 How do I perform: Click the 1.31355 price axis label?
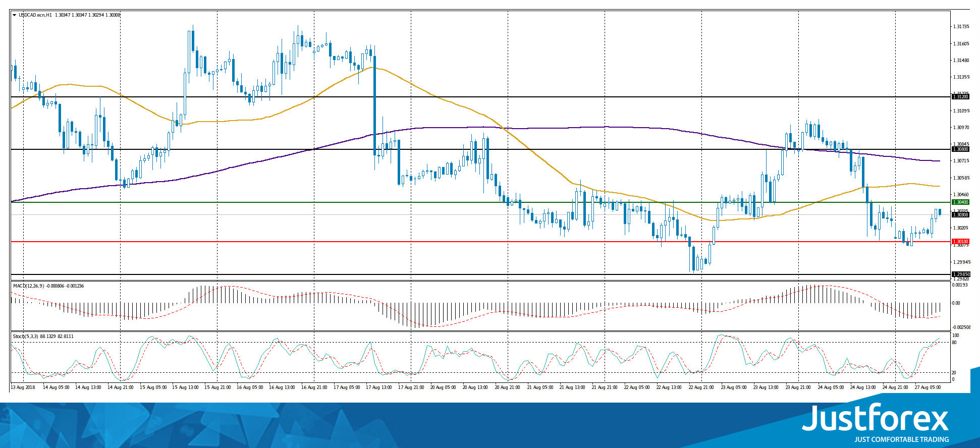point(961,77)
